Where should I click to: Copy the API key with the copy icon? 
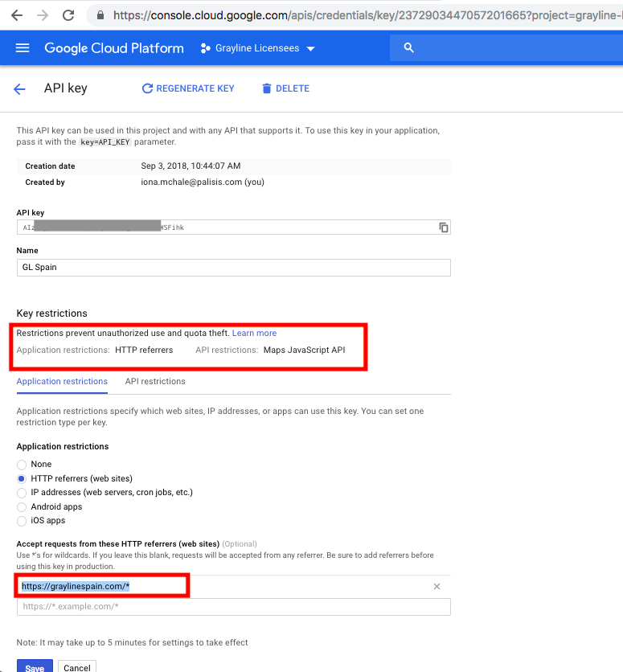[444, 227]
